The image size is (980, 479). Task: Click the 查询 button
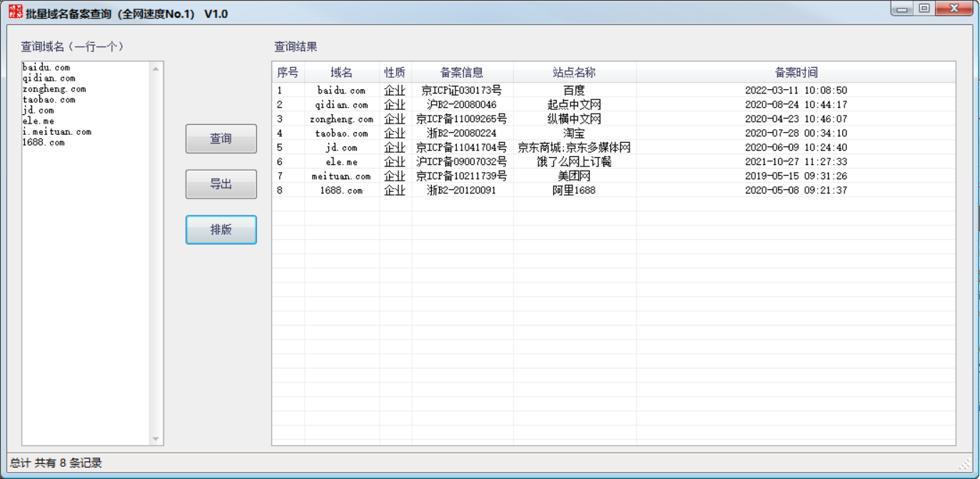(x=221, y=138)
